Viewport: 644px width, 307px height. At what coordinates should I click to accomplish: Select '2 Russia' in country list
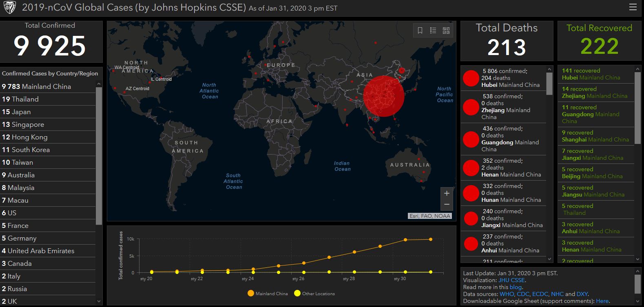tap(48, 289)
